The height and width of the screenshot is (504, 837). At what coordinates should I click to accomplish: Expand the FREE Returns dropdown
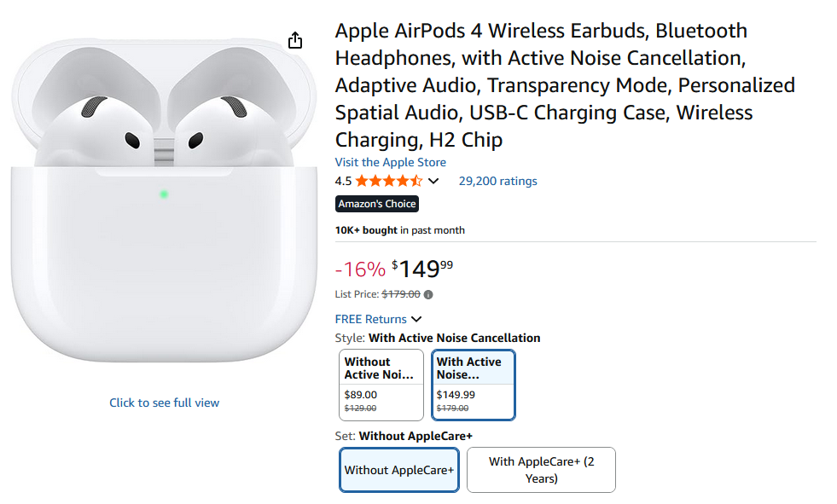click(x=416, y=319)
